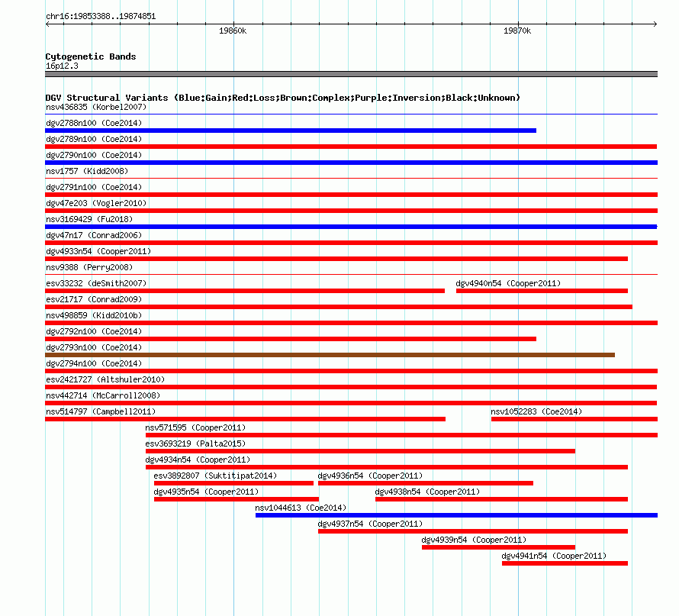Click the 19860k ruler marker
This screenshot has width=679, height=616.
point(233,31)
